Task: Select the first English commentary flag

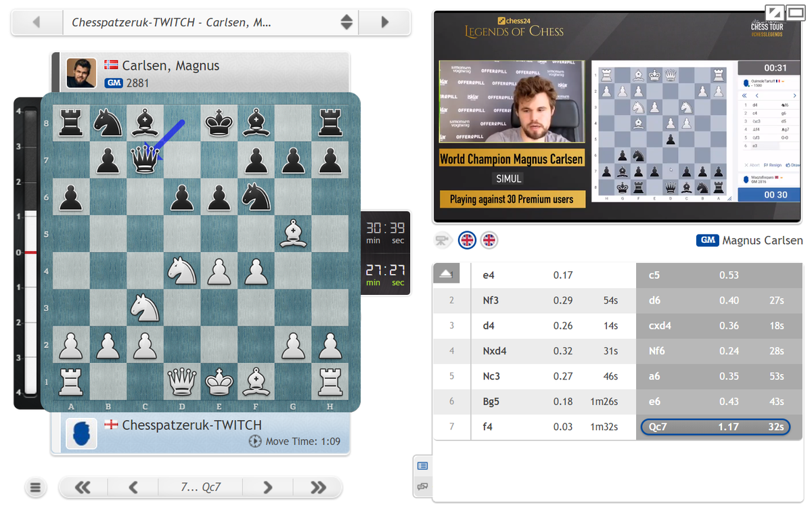Action: click(467, 240)
